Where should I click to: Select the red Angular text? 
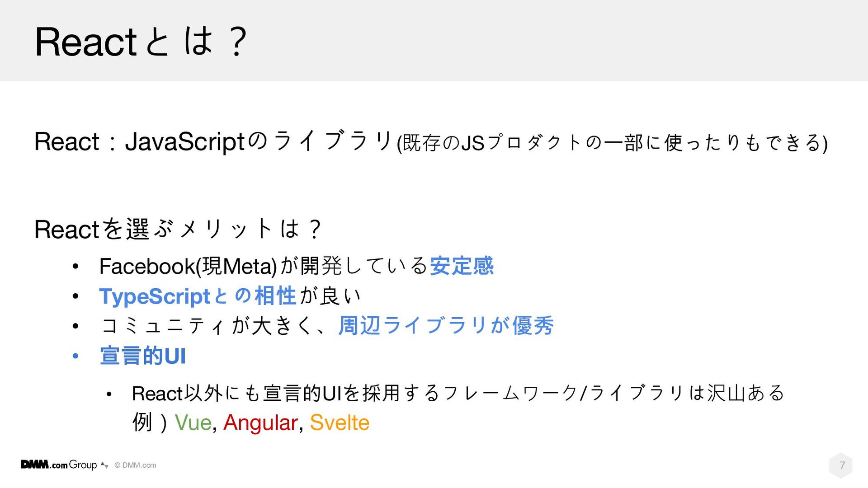(x=260, y=423)
